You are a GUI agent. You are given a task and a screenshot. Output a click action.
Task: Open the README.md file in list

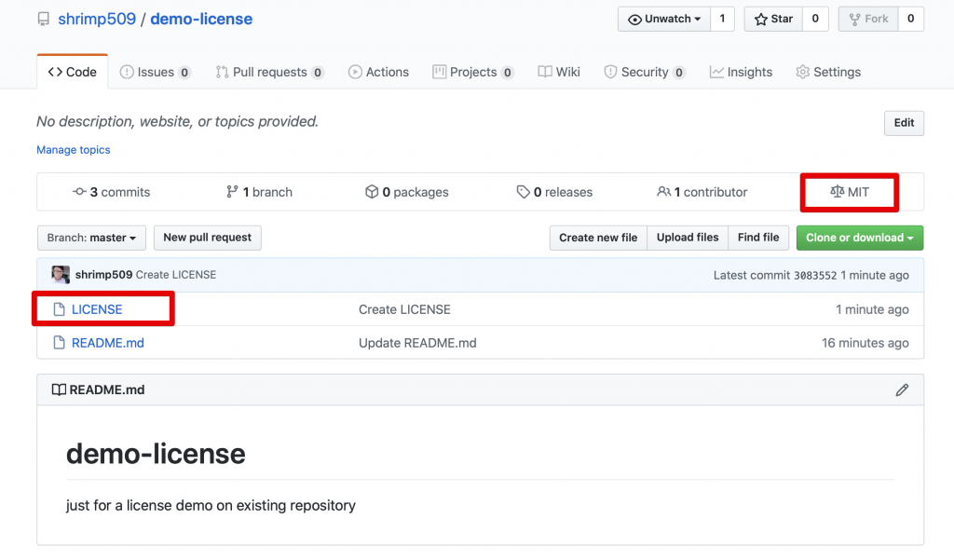tap(108, 343)
